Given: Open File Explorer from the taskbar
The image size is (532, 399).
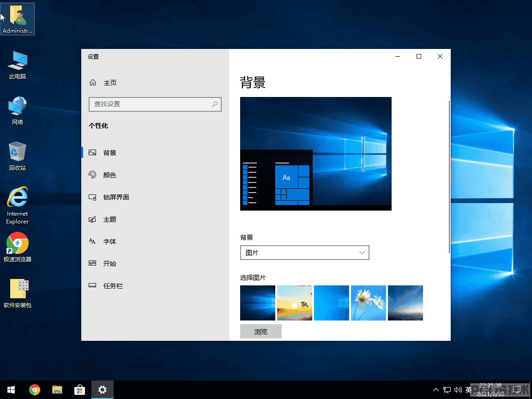Looking at the screenshot, I should 57,390.
